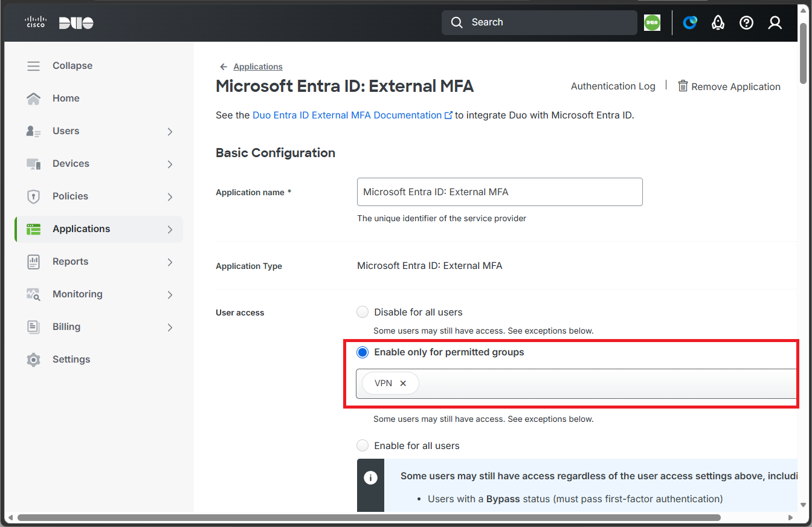Open the blue Cisco AI assistant icon
The height and width of the screenshot is (527, 812).
(689, 23)
